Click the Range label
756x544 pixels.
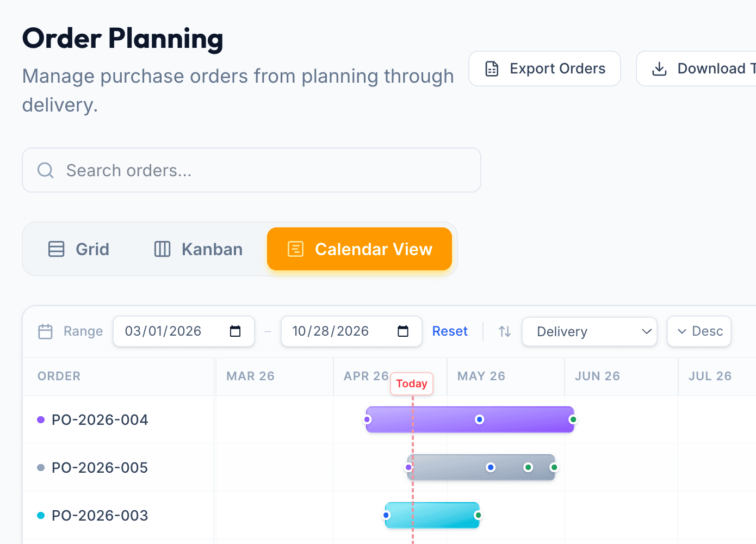[83, 331]
